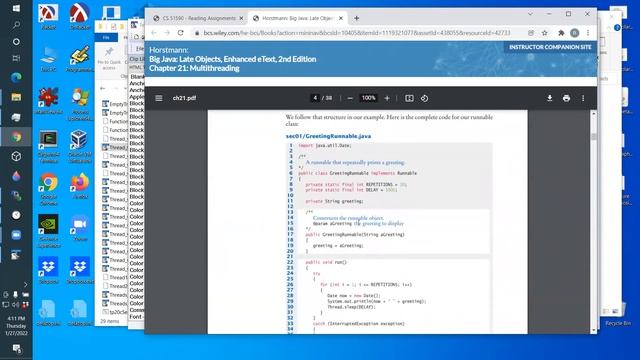Close the CS 51590 tab
Viewport: 640px width, 360px height.
coord(241,18)
